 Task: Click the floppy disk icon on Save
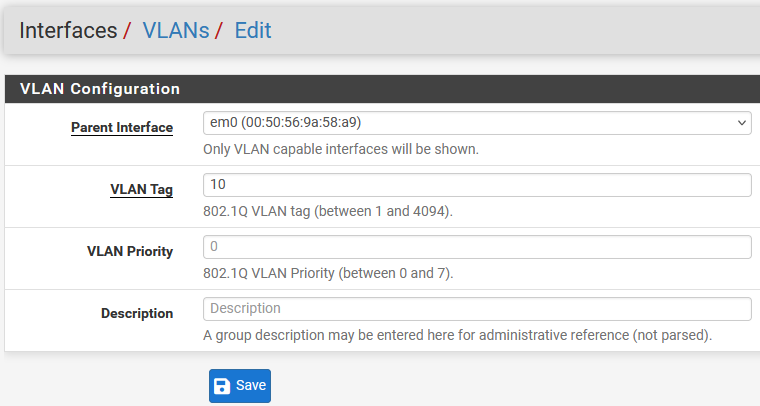tap(223, 386)
